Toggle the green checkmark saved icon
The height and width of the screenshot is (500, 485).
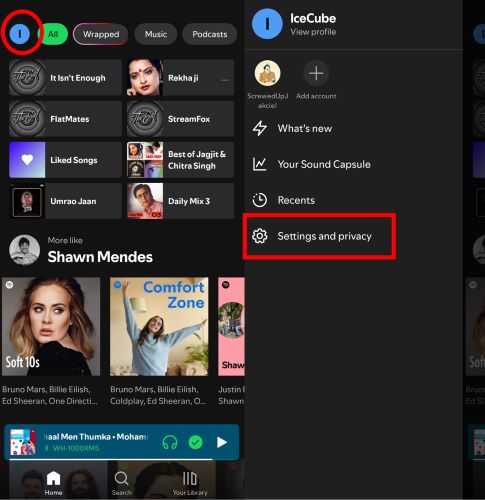point(196,443)
